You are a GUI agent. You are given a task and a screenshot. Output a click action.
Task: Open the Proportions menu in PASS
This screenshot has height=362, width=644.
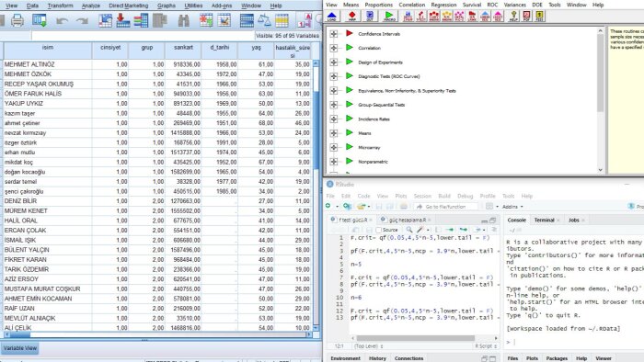[379, 5]
